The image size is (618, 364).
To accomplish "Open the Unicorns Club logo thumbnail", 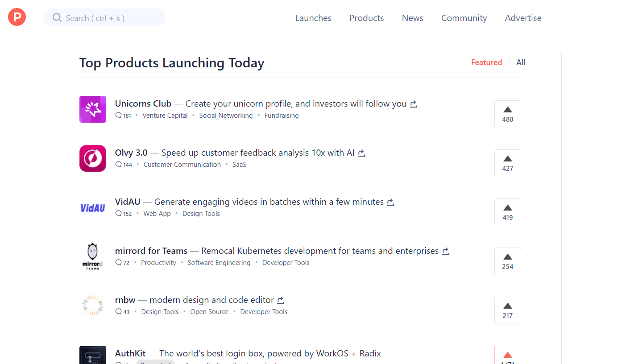I will coord(93,109).
